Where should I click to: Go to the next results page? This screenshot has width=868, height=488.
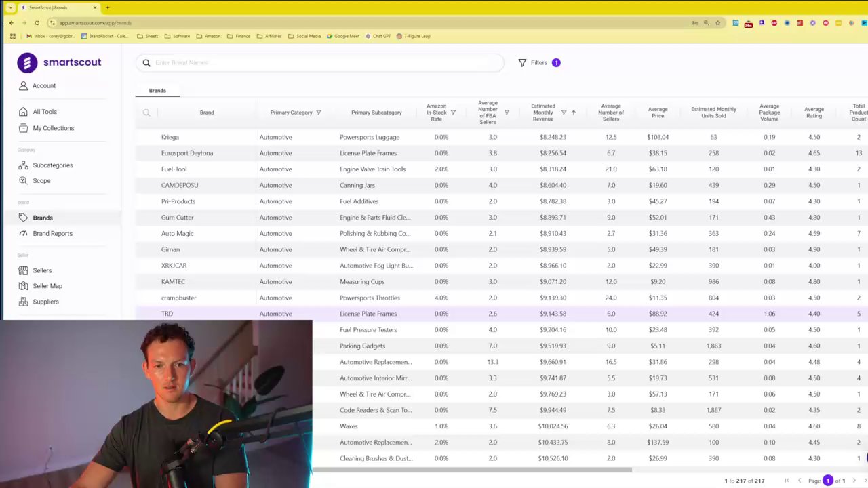[854, 481]
